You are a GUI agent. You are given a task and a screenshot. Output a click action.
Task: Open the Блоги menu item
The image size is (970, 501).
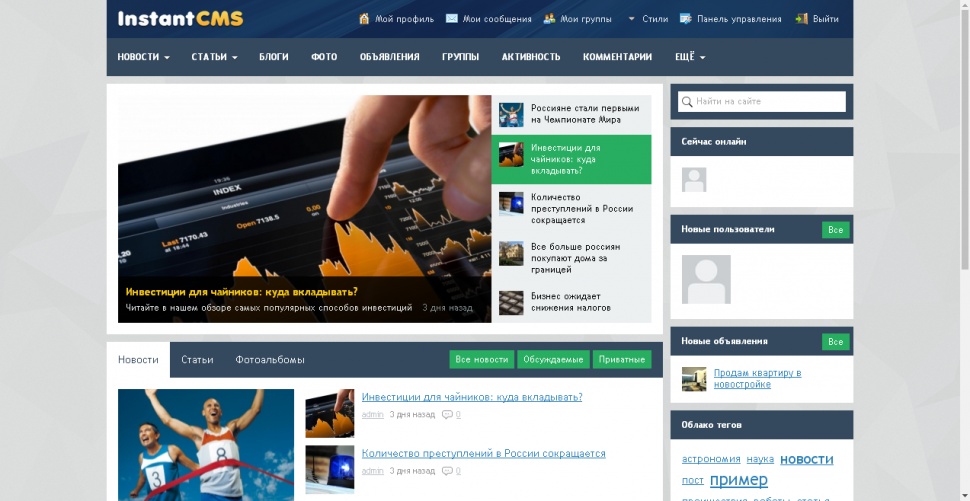point(274,57)
